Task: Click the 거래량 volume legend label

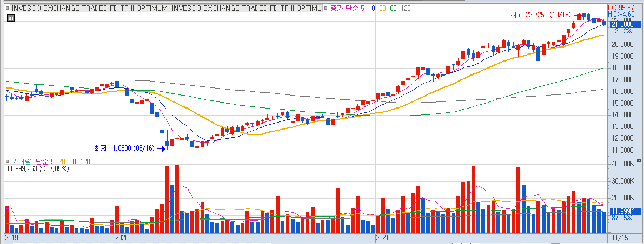Action: [21, 161]
